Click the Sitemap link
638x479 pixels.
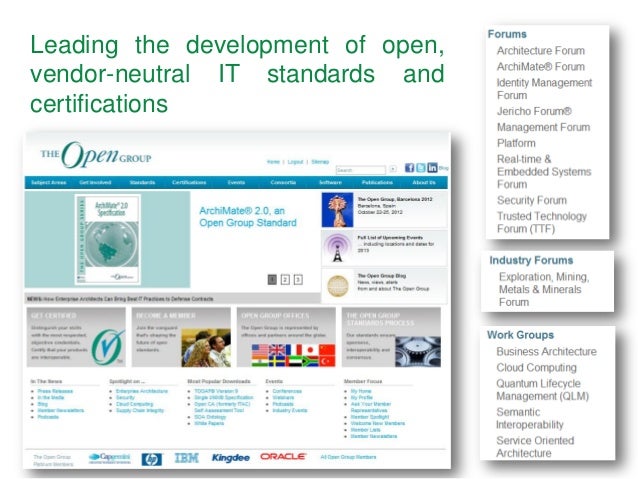click(x=320, y=162)
